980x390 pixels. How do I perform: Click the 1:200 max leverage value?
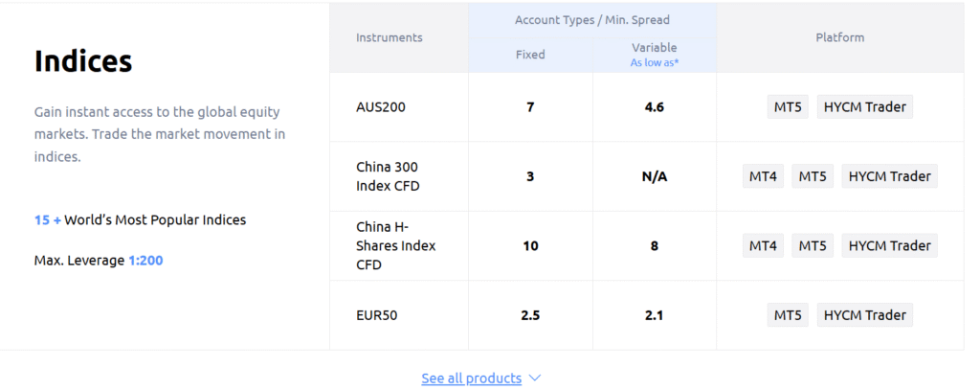[x=145, y=260]
